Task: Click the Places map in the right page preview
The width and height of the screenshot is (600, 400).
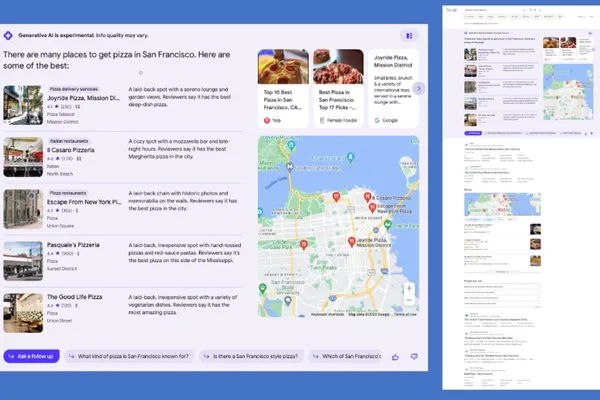Action: 502,204
